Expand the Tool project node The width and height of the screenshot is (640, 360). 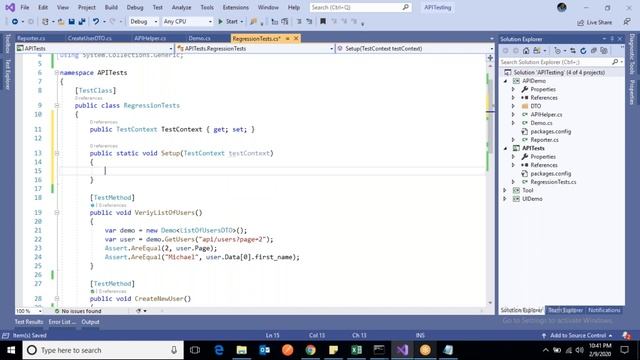[505, 191]
